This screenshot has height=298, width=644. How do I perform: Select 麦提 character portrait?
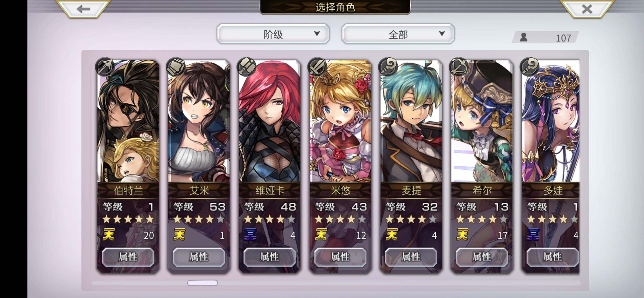pos(411,121)
